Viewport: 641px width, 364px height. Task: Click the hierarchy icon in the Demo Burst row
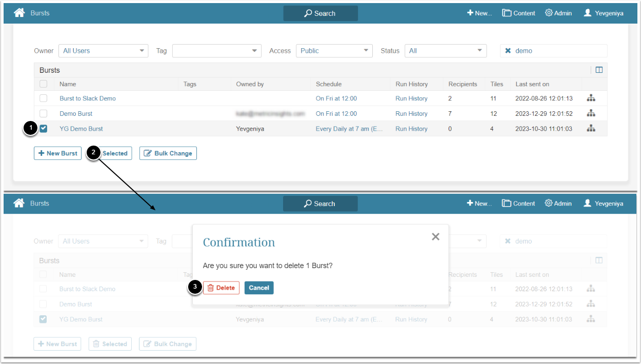(591, 113)
